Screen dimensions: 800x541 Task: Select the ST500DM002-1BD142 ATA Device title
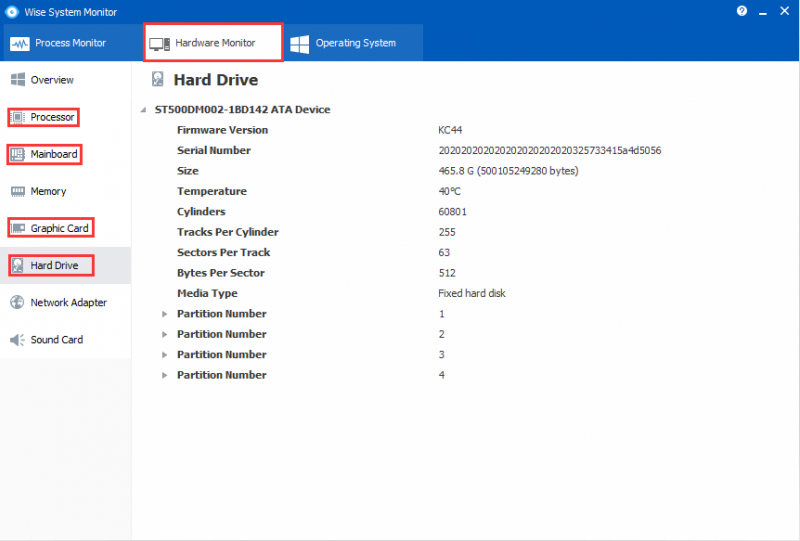click(x=242, y=110)
